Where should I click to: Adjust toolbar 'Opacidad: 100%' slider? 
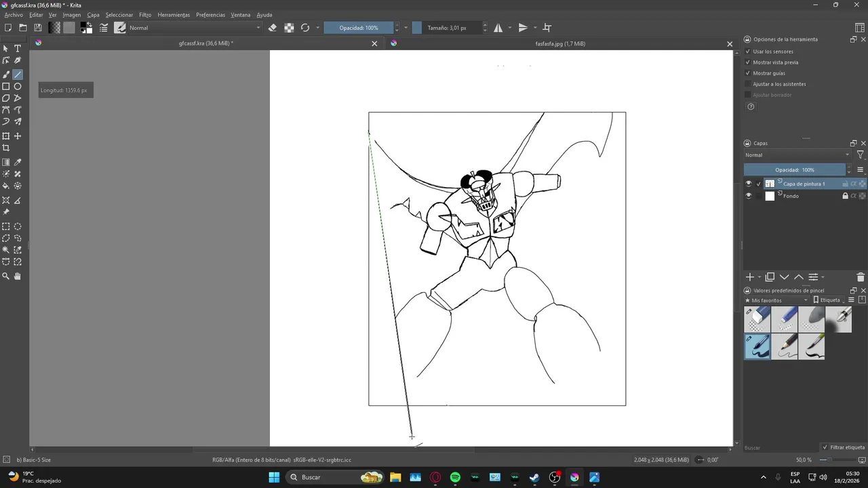point(359,28)
